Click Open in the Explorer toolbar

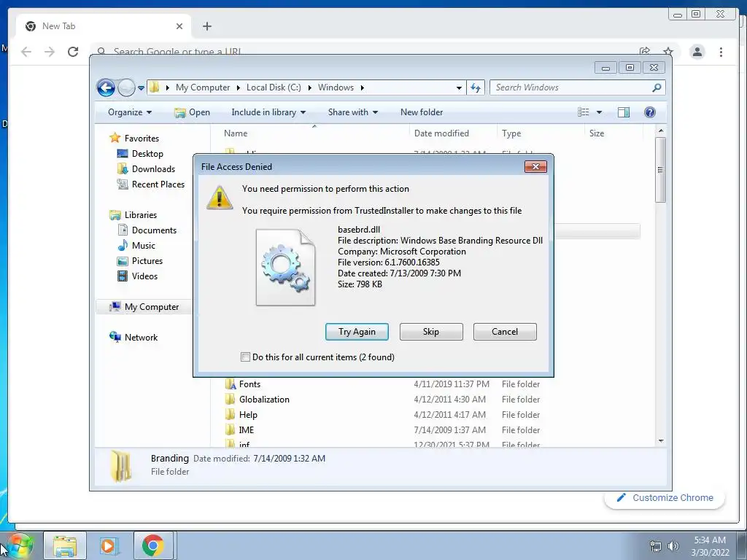pos(192,112)
